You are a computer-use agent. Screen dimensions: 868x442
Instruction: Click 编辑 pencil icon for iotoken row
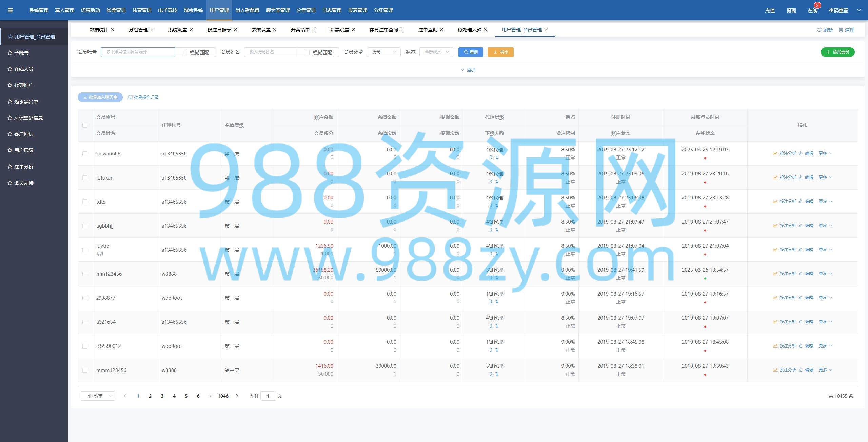(800, 177)
